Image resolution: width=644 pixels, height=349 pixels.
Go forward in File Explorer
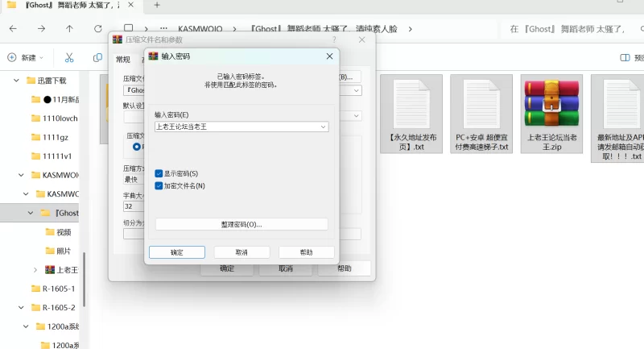pyautogui.click(x=42, y=29)
